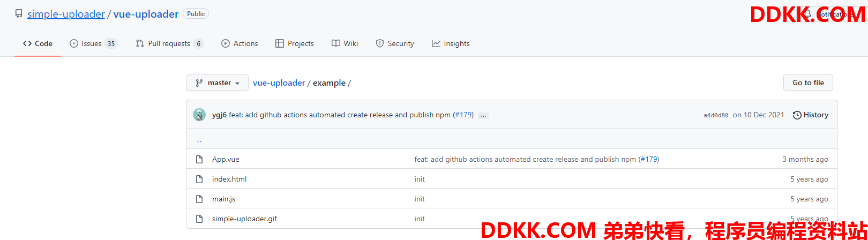
Task: Click the ygj6 author avatar
Action: 199,115
